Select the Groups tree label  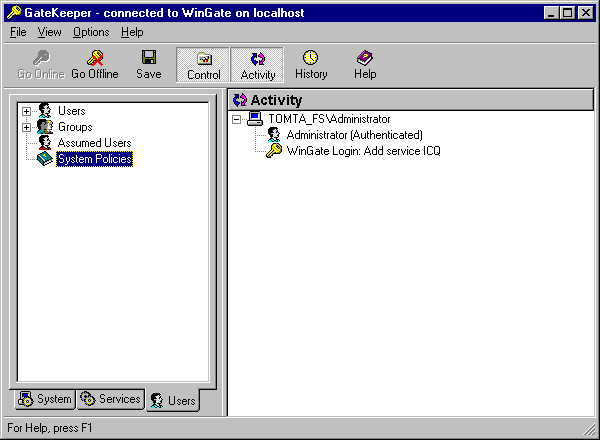(x=75, y=127)
